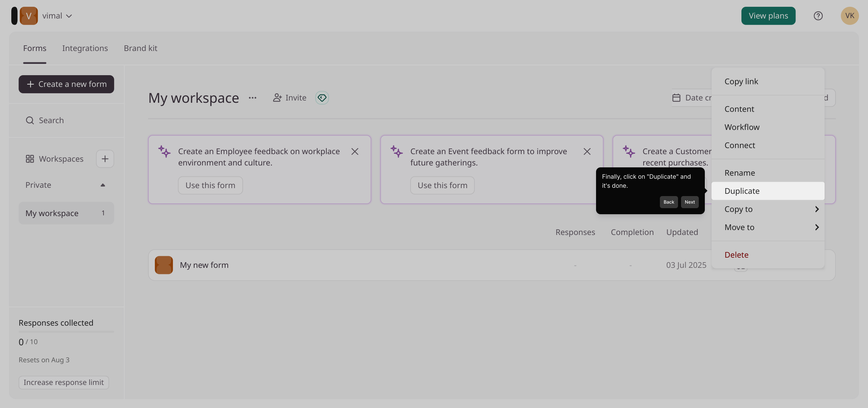Screen dimensions: 868x408
Task: Click Next in the tutorial tooltip
Action: click(690, 202)
